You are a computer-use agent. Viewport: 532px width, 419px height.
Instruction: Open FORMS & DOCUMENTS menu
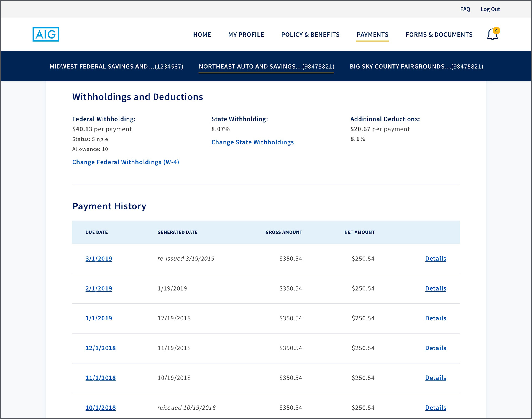439,35
